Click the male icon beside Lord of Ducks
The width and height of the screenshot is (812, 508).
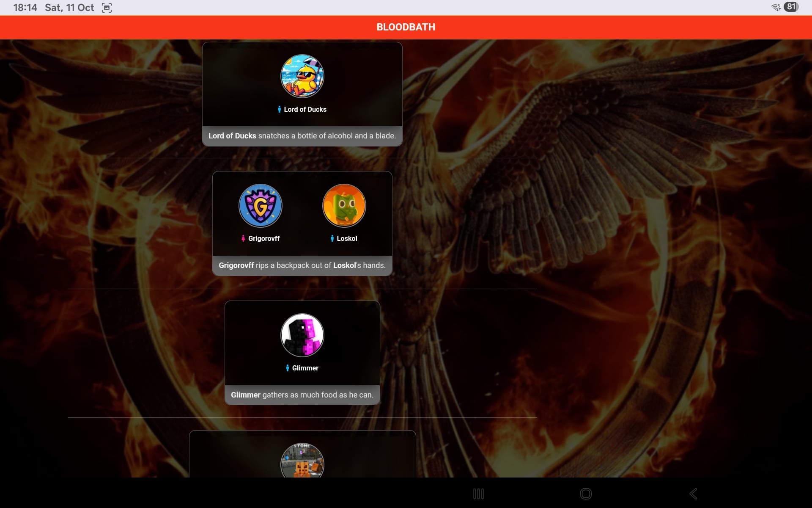coord(279,109)
